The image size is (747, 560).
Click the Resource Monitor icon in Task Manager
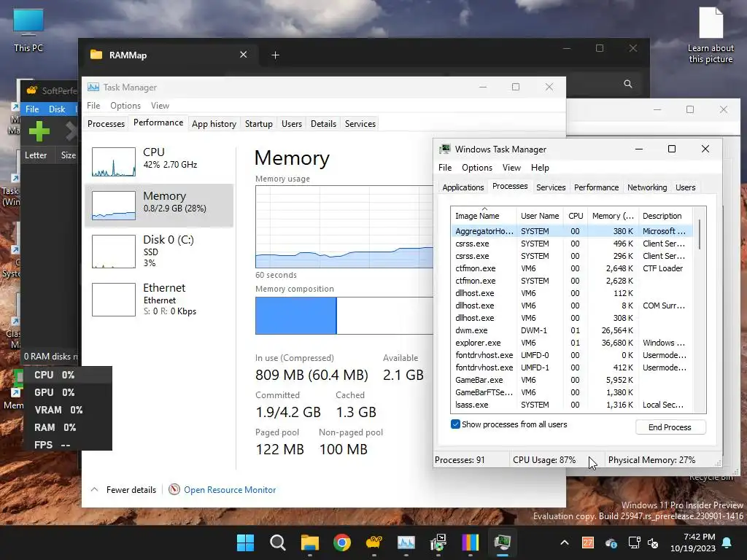click(x=174, y=489)
